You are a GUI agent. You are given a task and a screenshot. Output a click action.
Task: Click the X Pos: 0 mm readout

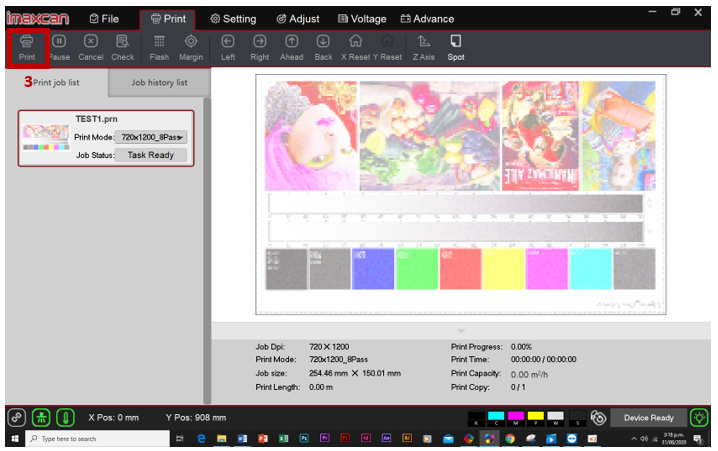(114, 418)
